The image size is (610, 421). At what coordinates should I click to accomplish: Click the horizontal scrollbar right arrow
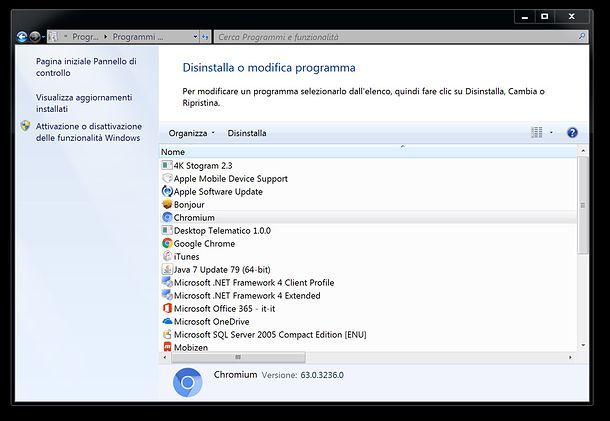[x=570, y=357]
